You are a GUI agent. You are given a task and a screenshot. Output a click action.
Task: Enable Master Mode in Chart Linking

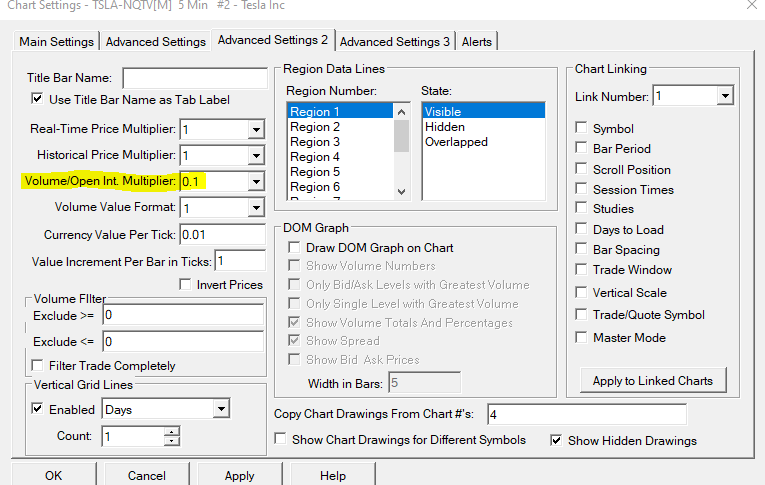tap(581, 337)
